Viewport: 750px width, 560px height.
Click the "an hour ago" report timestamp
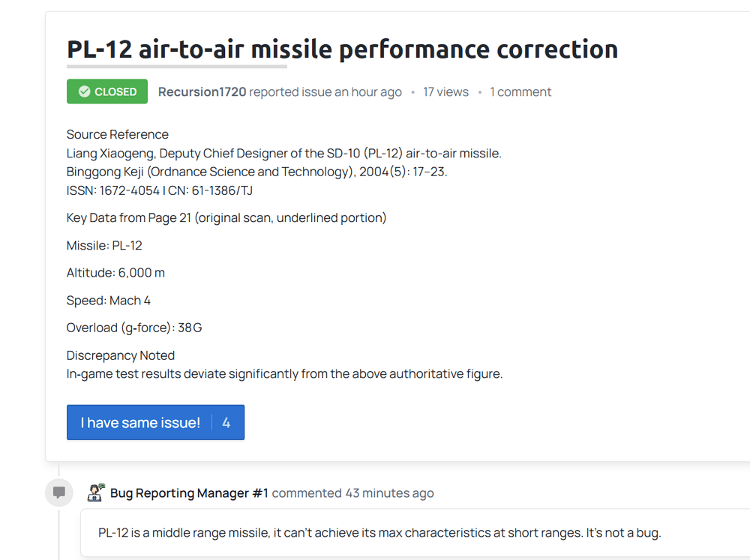368,92
